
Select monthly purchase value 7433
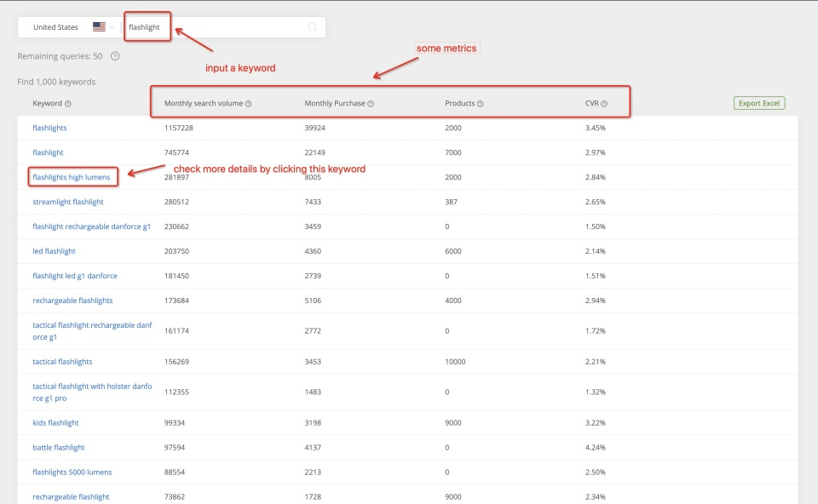tap(313, 202)
